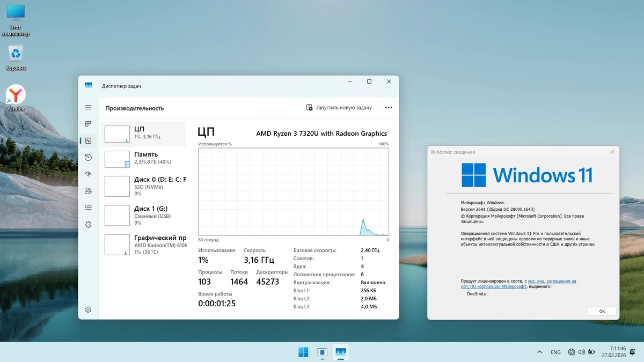Maximize the Task Manager window
The image size is (644, 362).
pyautogui.click(x=369, y=82)
